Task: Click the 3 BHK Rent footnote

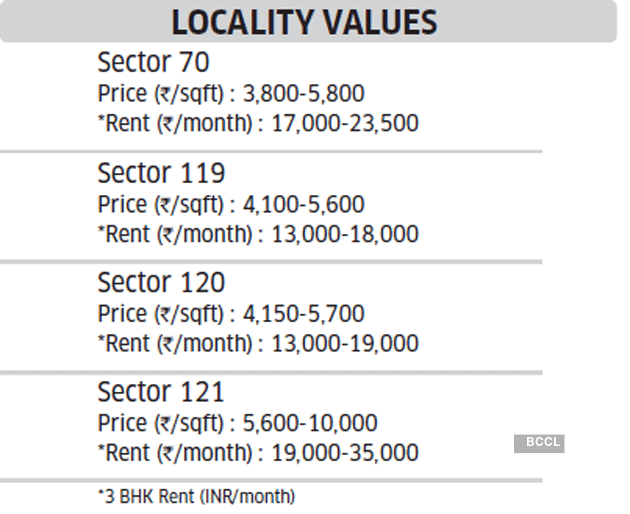Action: 196,496
